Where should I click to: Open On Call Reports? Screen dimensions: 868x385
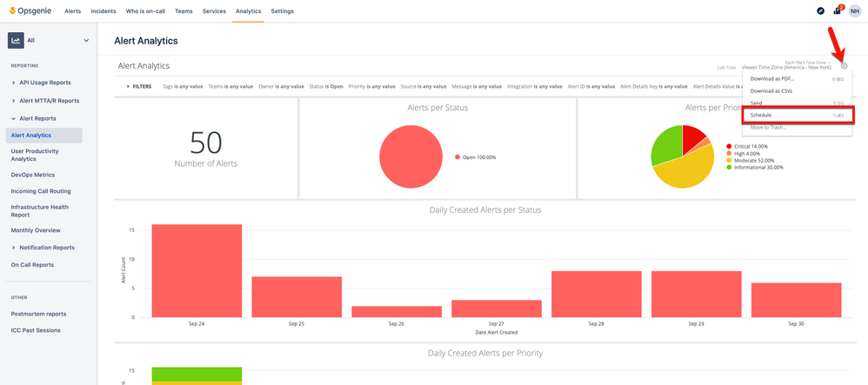[x=33, y=265]
